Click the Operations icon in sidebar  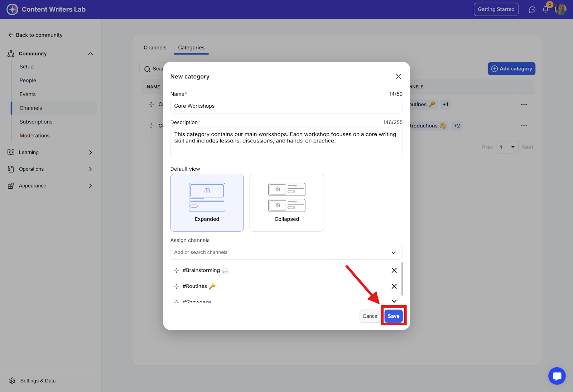11,169
